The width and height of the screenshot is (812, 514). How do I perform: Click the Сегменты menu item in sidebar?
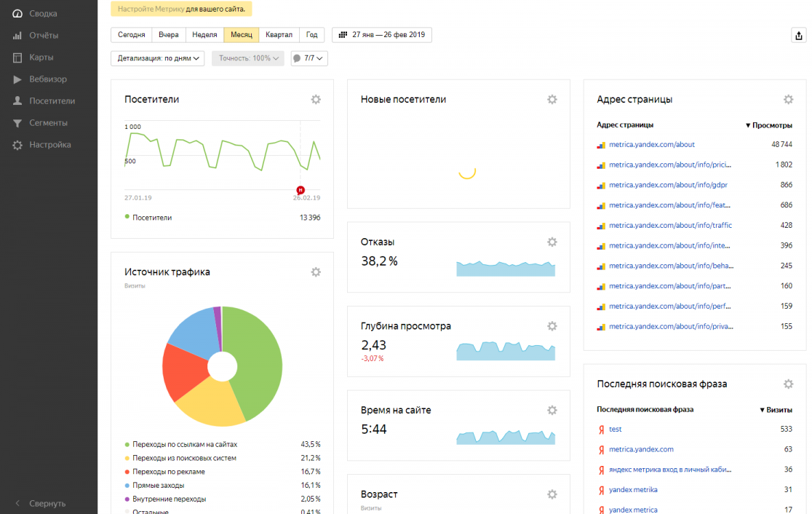(49, 123)
